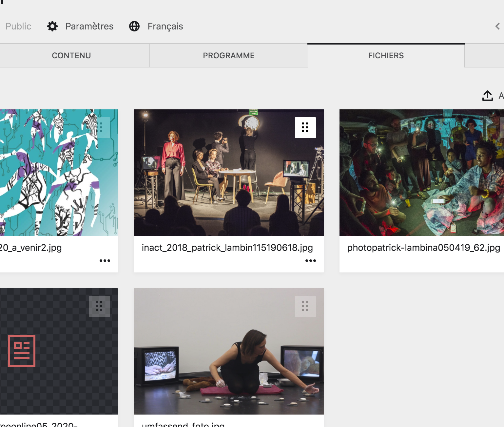
Task: Open the Paramètres settings link
Action: [89, 26]
